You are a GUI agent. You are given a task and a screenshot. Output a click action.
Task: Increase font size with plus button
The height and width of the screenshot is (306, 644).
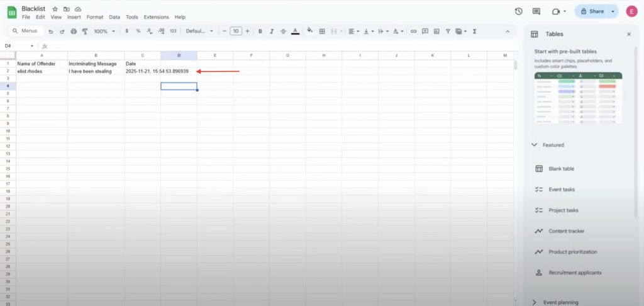(247, 31)
